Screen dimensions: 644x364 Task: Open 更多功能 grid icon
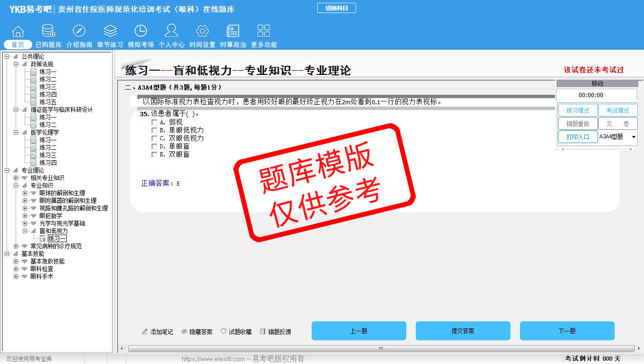pyautogui.click(x=264, y=31)
